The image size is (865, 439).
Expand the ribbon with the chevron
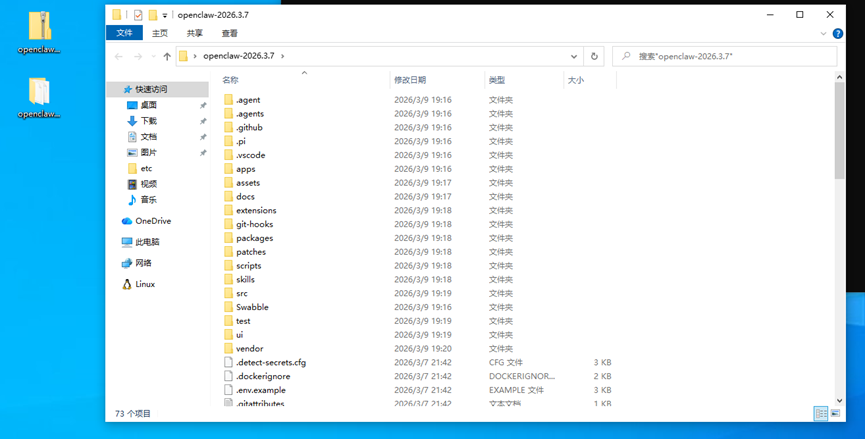point(824,33)
